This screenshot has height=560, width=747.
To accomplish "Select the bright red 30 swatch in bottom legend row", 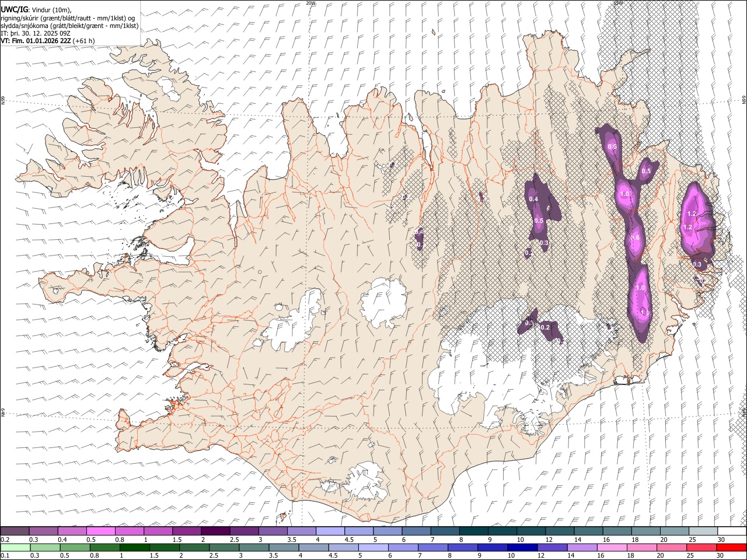I will (731, 548).
